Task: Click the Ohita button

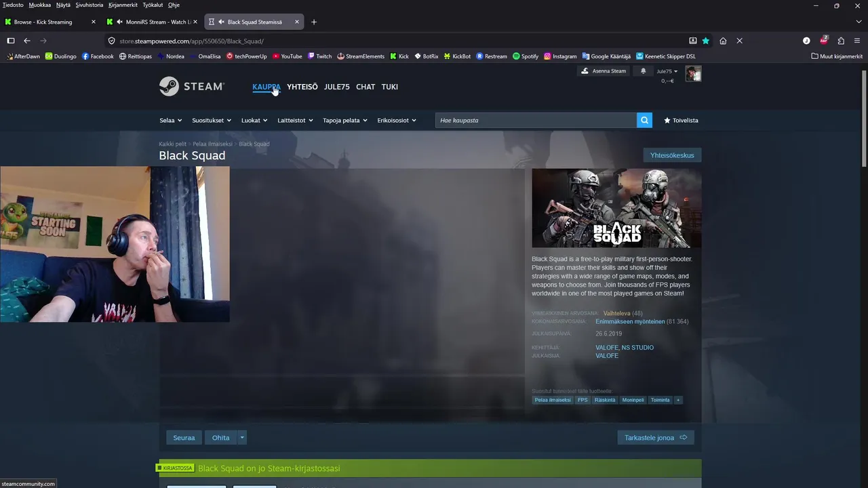Action: [x=220, y=438]
